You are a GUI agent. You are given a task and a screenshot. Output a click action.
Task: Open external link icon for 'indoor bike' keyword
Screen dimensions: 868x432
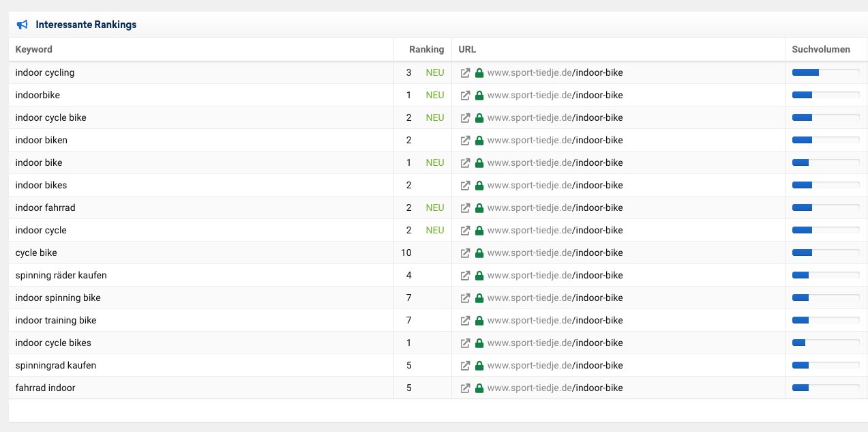[x=465, y=162]
